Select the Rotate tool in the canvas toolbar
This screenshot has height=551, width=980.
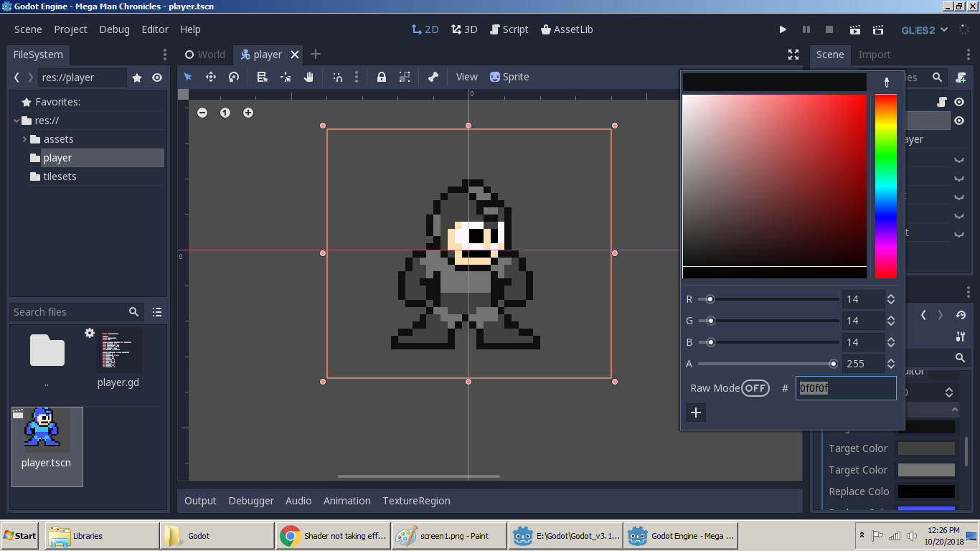pyautogui.click(x=234, y=77)
